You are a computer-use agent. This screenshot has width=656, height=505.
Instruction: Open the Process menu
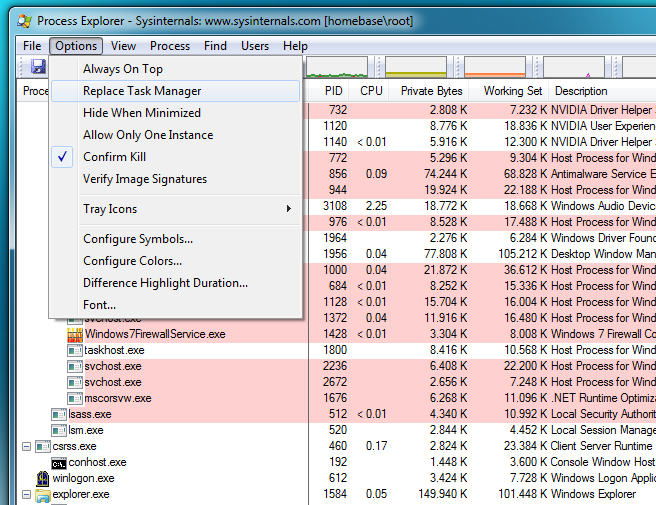pyautogui.click(x=170, y=46)
